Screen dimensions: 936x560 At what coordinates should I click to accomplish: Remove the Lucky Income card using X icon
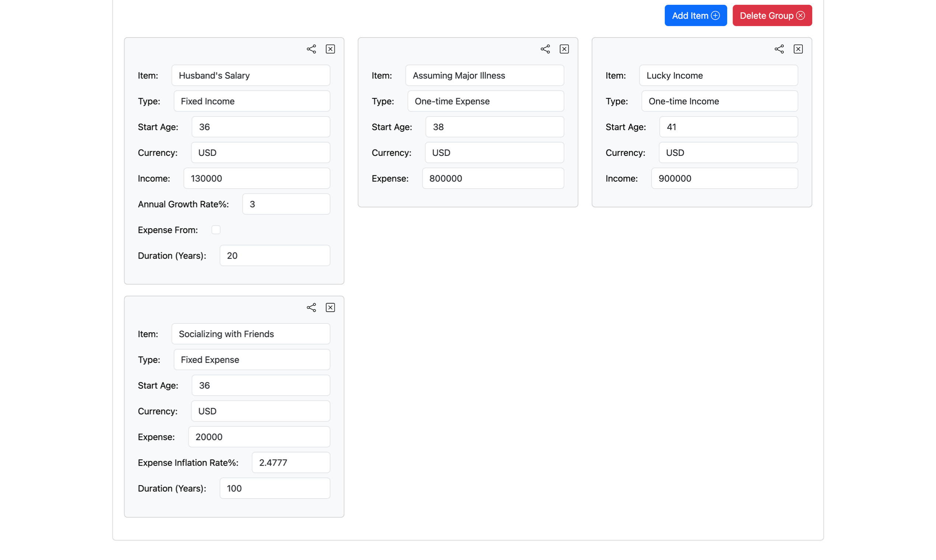click(798, 49)
